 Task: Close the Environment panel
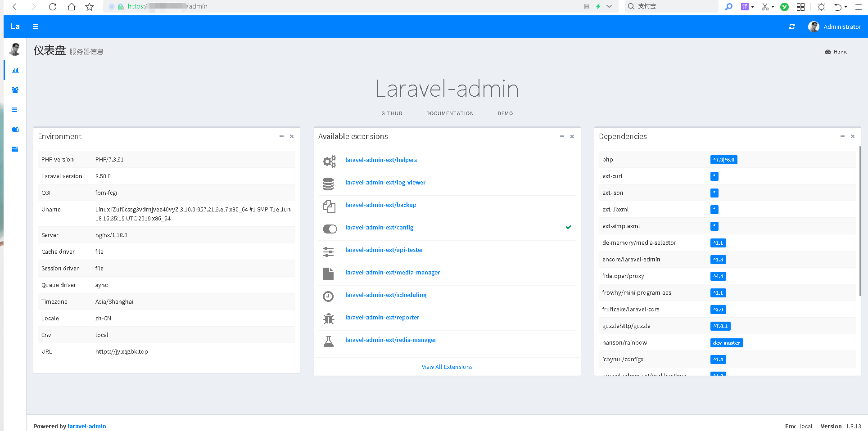[x=292, y=136]
